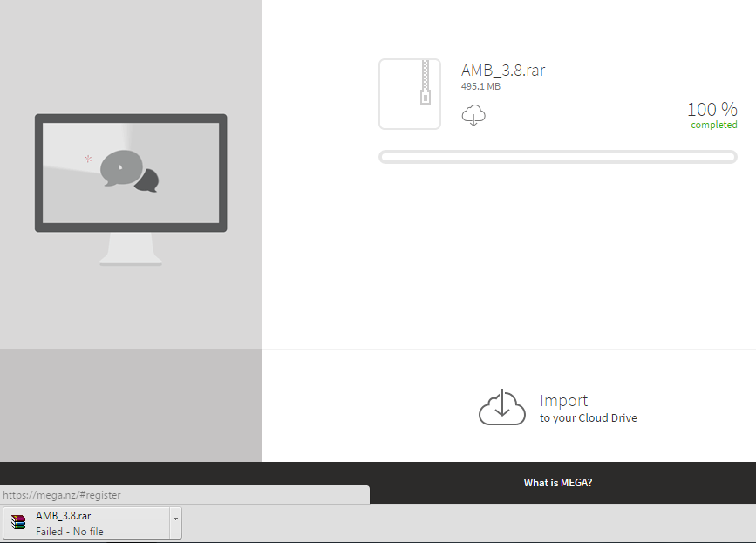Click the "to your Cloud Drive" text
Image resolution: width=756 pixels, height=543 pixels.
pyautogui.click(x=588, y=418)
